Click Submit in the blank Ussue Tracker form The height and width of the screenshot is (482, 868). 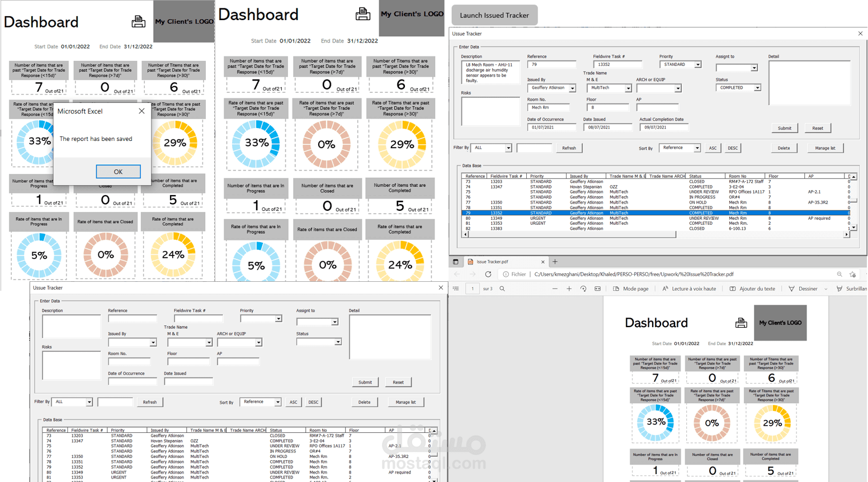365,382
